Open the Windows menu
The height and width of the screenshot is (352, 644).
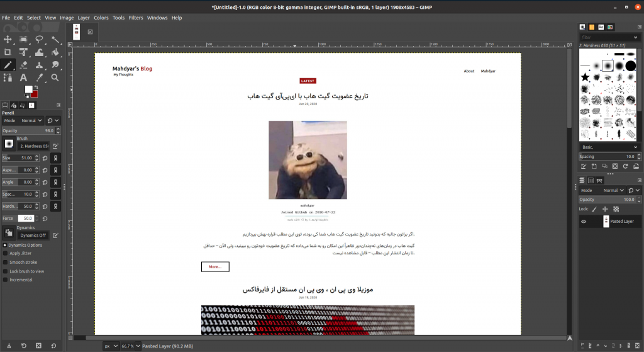[157, 18]
